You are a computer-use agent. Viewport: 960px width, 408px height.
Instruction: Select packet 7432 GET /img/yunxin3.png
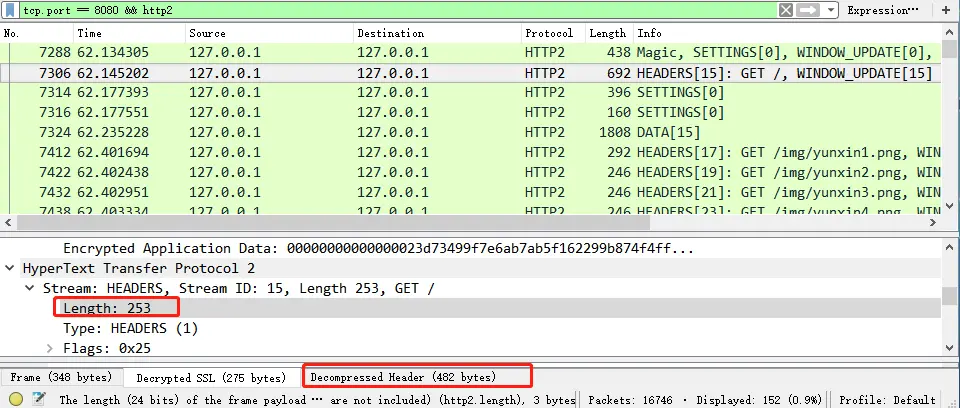tap(471, 192)
